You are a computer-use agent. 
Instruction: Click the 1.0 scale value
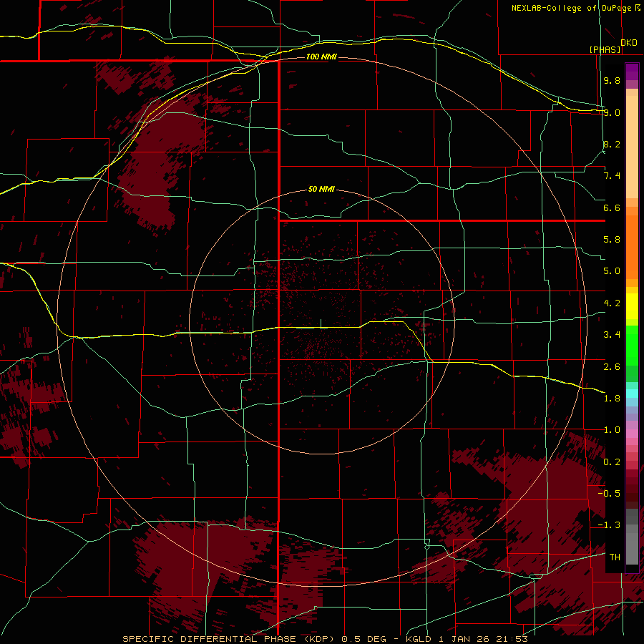coord(612,430)
